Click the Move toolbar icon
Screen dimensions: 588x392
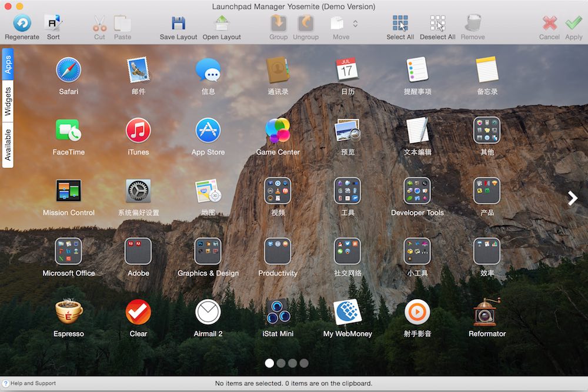[337, 24]
